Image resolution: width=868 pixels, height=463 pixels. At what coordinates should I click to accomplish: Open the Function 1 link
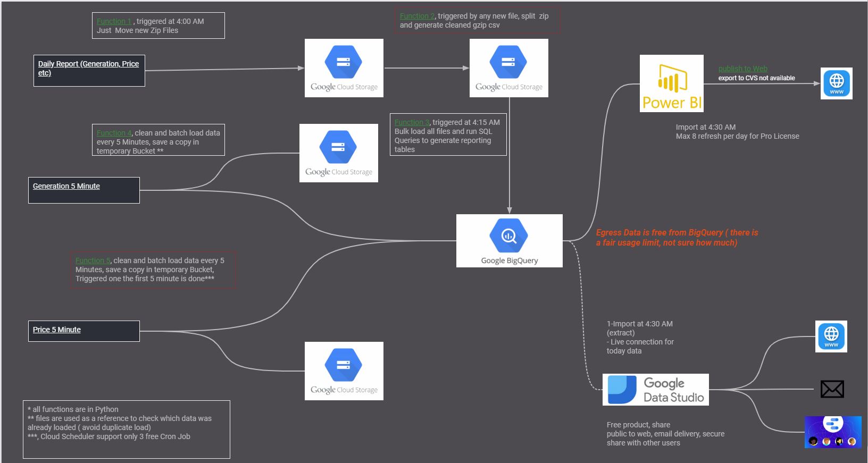coord(114,21)
